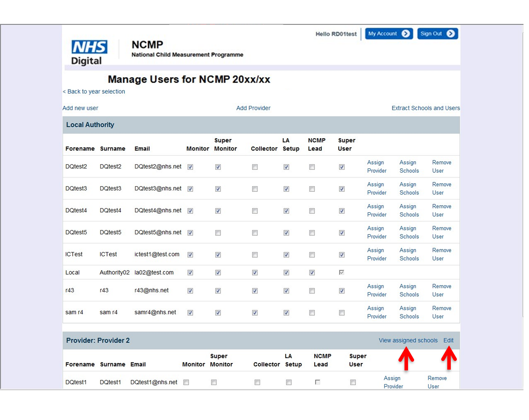
Task: Remove User r43
Action: (x=442, y=290)
